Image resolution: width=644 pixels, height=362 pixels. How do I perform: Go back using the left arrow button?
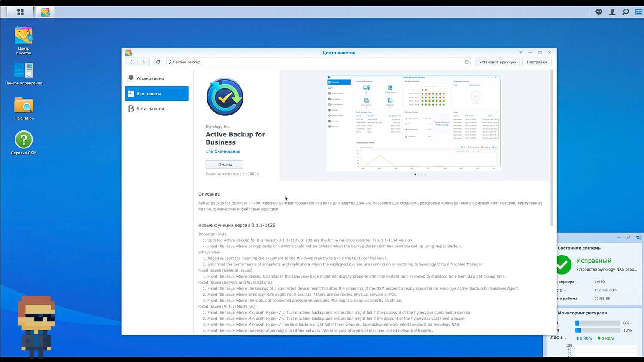point(131,62)
